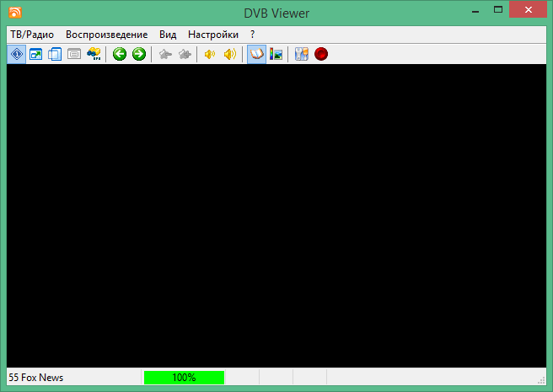Decrease volume using small speaker icon
This screenshot has width=553, height=392.
pyautogui.click(x=210, y=54)
